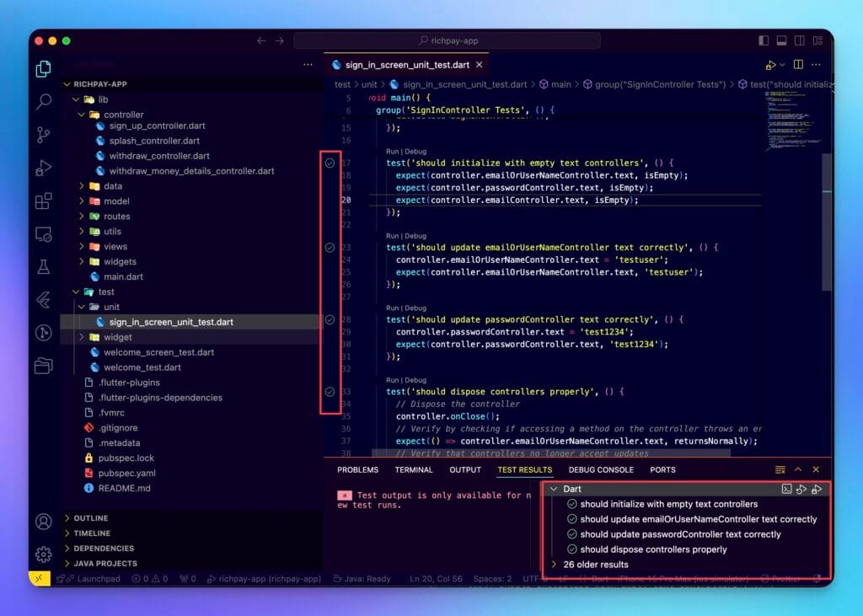Toggle the primary sidebar layout icon
The image size is (863, 616).
[x=764, y=40]
